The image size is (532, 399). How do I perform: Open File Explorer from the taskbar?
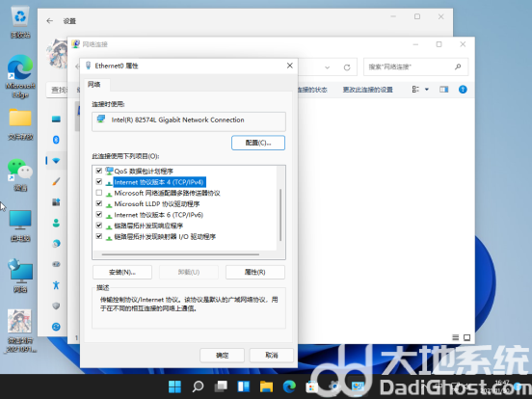(266, 386)
